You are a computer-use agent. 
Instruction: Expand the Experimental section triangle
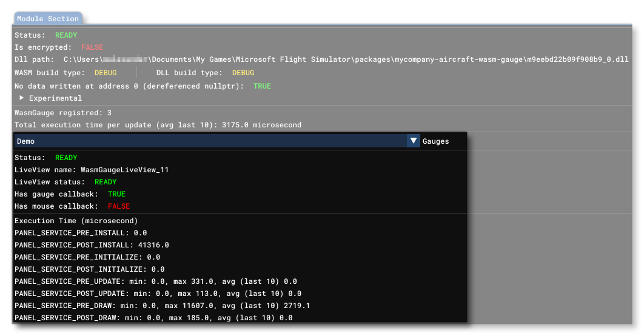click(22, 98)
